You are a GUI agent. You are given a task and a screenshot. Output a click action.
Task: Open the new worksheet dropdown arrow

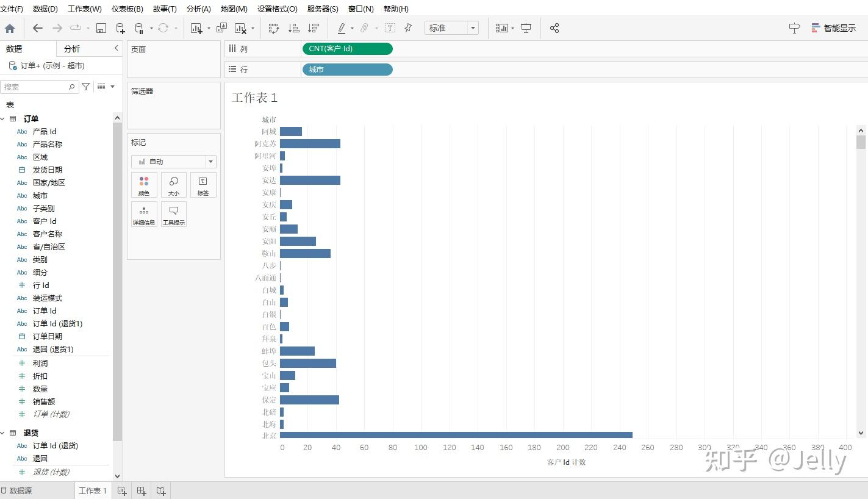pos(209,28)
